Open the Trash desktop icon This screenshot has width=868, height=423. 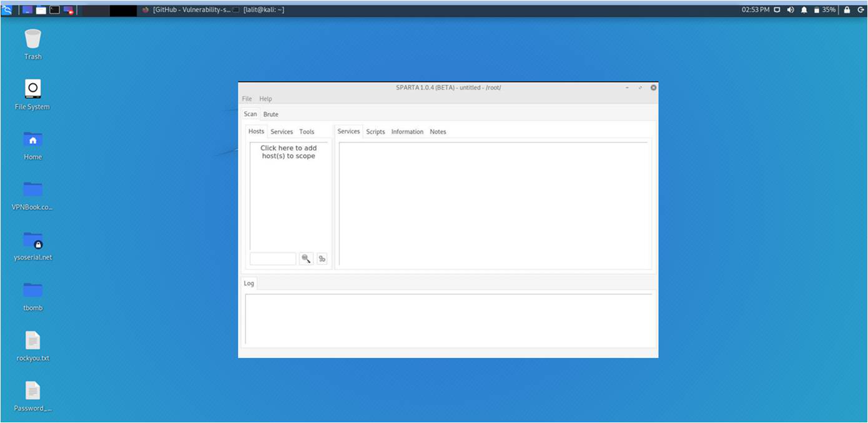click(33, 44)
